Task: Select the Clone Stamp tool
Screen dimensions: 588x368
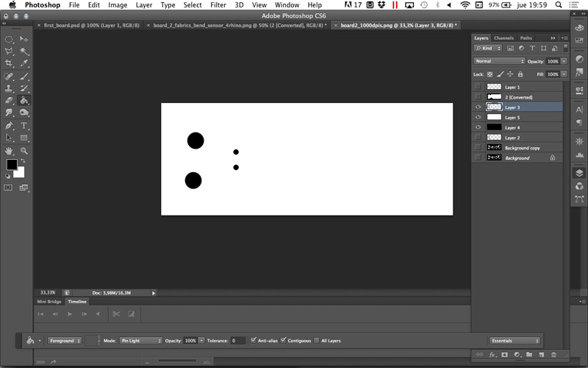Action: [x=9, y=88]
